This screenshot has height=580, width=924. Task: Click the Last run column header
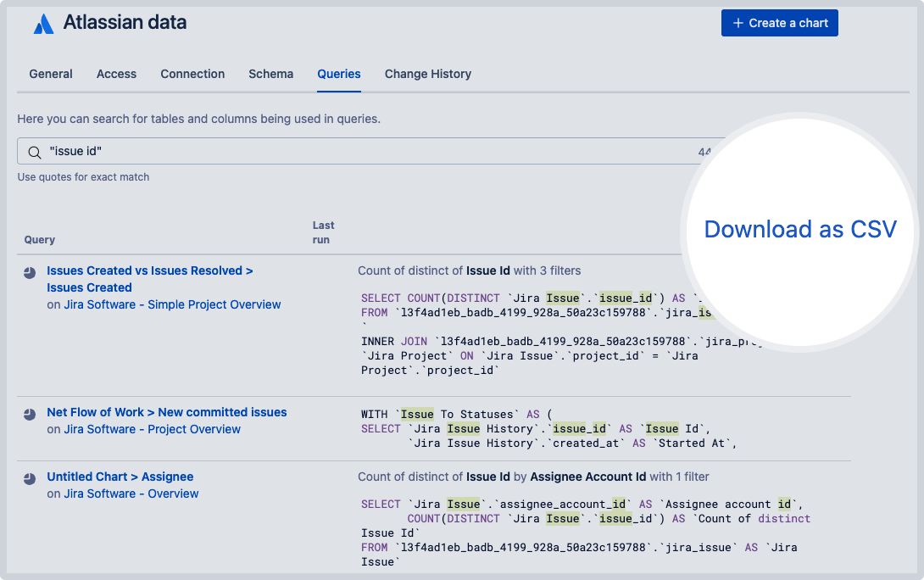point(323,232)
